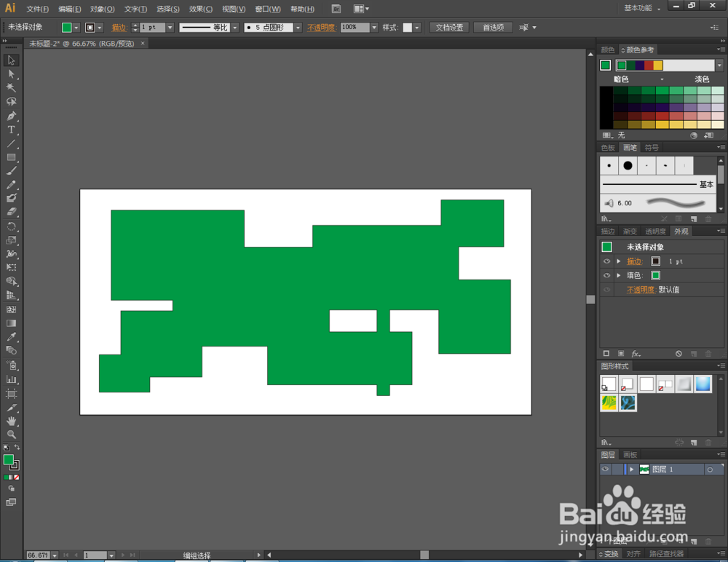The width and height of the screenshot is (728, 562).
Task: Click the vertical scrollbar of the canvas
Action: (590, 300)
